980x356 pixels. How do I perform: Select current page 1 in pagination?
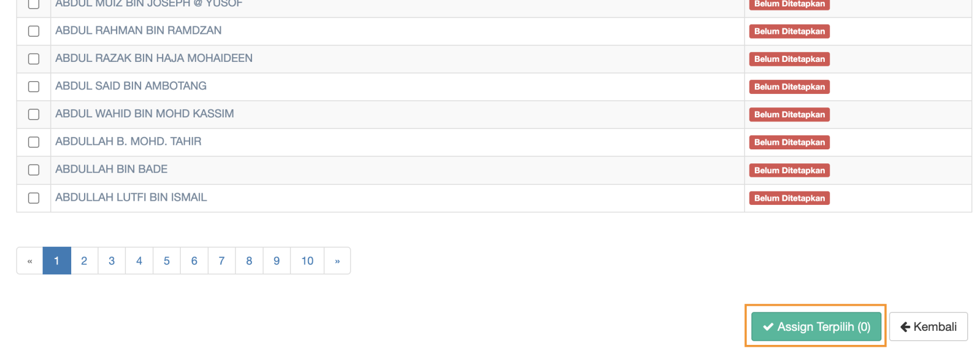click(x=57, y=261)
